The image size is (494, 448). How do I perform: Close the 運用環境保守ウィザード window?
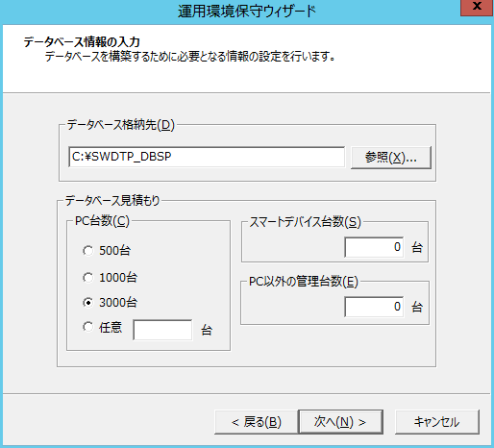(x=477, y=7)
